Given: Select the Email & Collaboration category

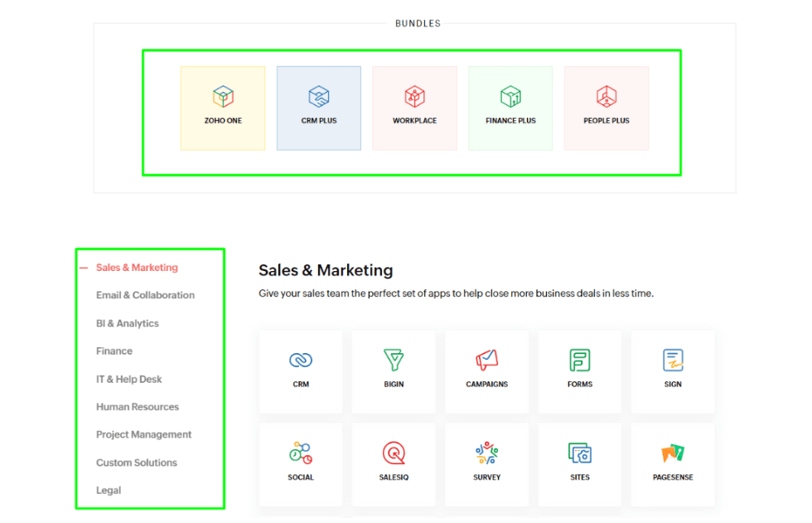Looking at the screenshot, I should (146, 295).
